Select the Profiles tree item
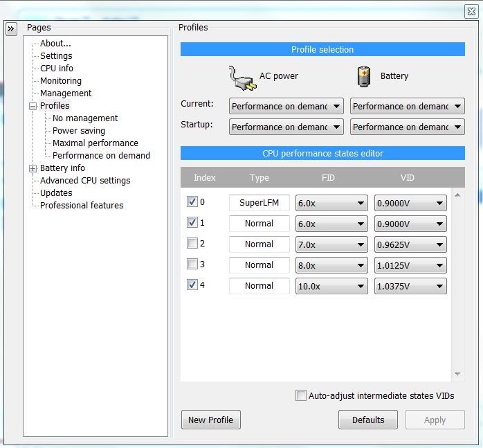Image resolution: width=483 pixels, height=448 pixels. coord(55,106)
